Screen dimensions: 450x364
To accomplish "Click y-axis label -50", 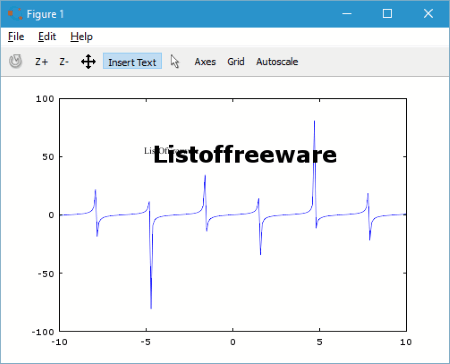I will (x=46, y=274).
